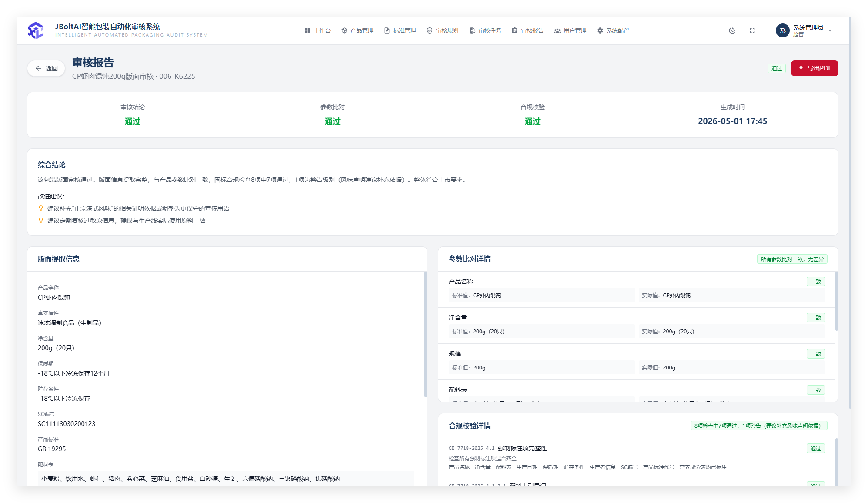Click the 通过 status tag beside export
868x503 pixels.
click(x=777, y=68)
